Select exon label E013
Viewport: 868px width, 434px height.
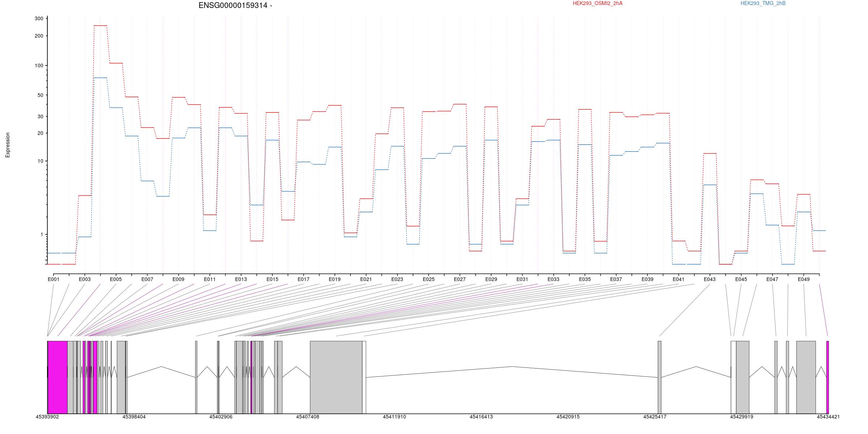(241, 279)
